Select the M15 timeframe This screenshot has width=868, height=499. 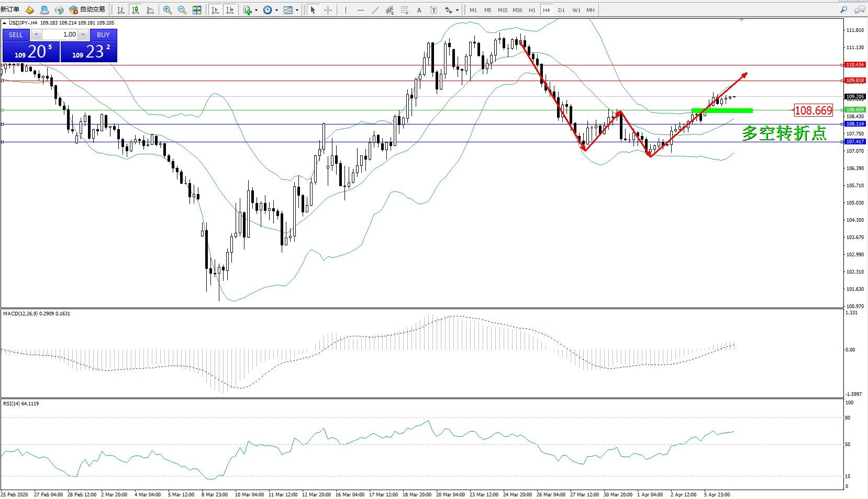coord(503,10)
